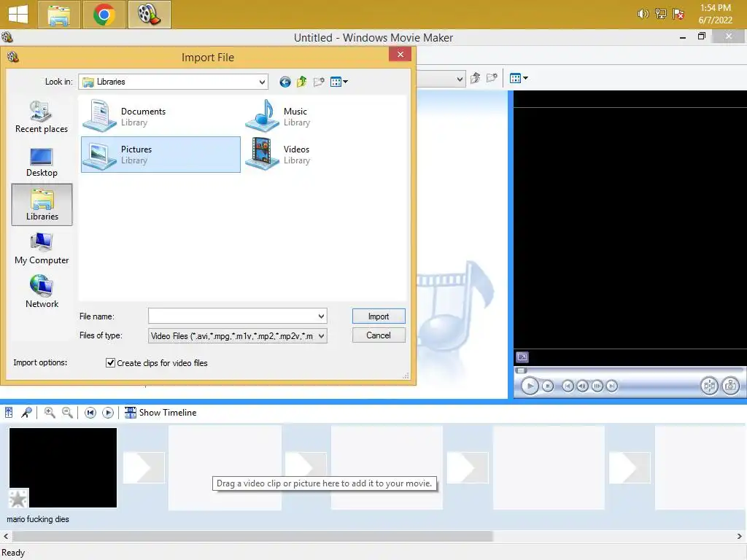Image resolution: width=747 pixels, height=560 pixels.
Task: Toggle full screen preview icon
Action: click(522, 357)
